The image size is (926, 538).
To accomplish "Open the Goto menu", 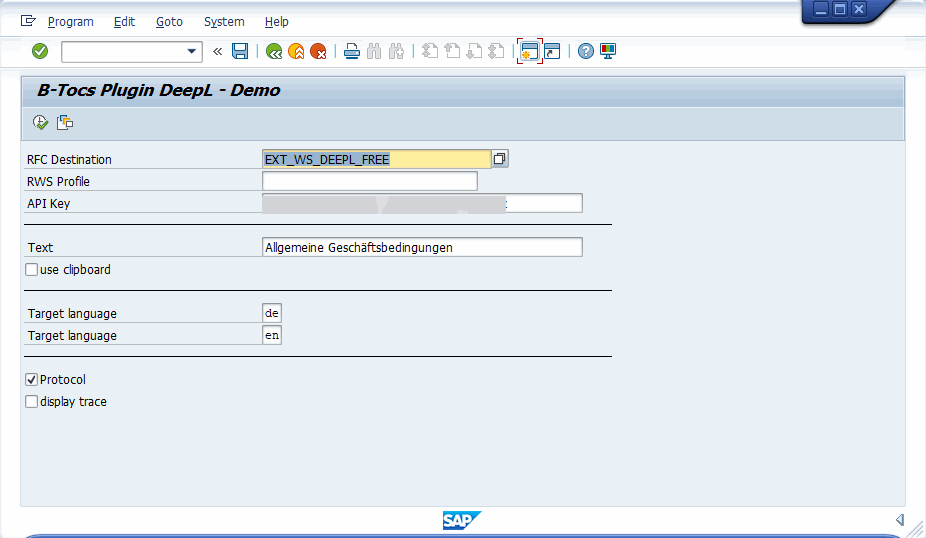I will tap(169, 22).
